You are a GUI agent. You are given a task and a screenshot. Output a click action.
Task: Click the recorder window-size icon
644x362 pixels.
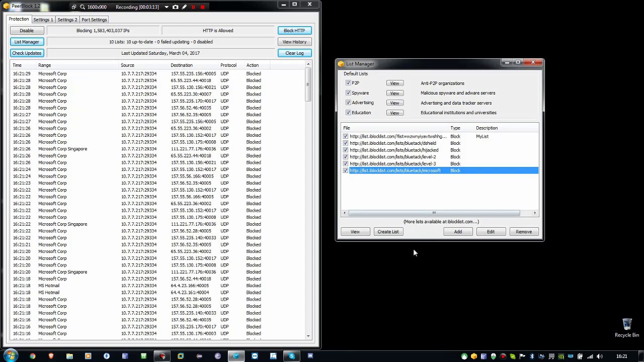[x=74, y=7]
